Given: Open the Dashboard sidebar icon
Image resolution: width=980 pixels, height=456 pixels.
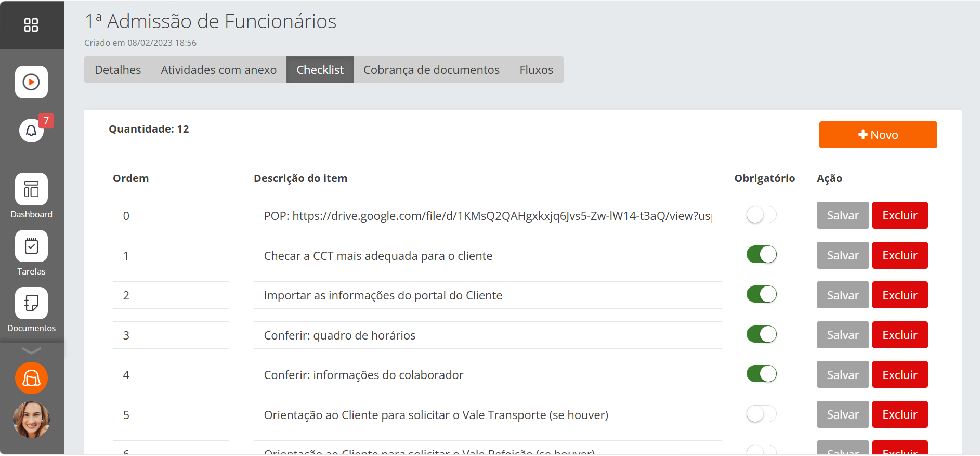Looking at the screenshot, I should click(31, 189).
